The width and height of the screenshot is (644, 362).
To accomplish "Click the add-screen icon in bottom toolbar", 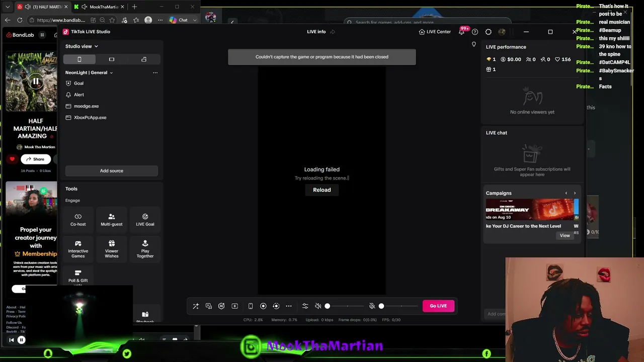I will tap(234, 306).
